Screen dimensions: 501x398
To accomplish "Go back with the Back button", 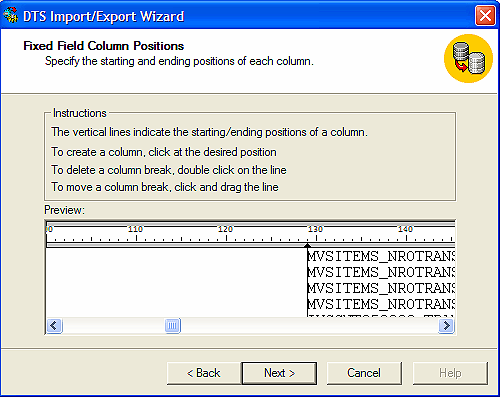I will pos(204,373).
